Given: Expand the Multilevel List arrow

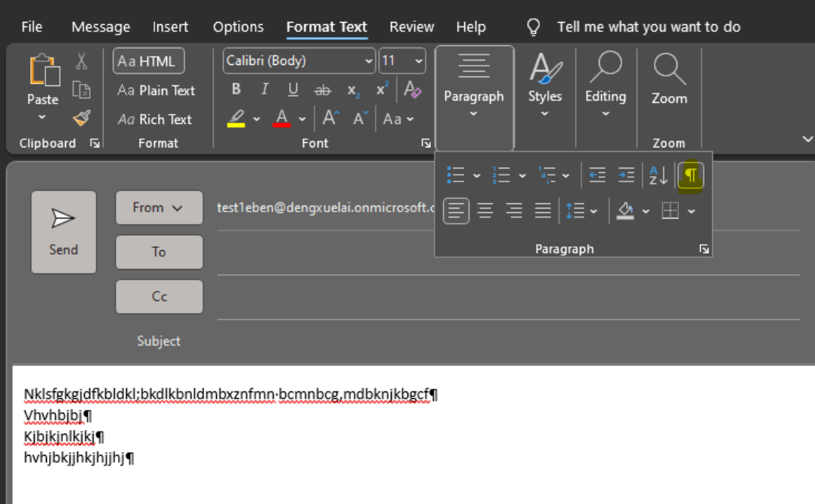Looking at the screenshot, I should click(566, 175).
